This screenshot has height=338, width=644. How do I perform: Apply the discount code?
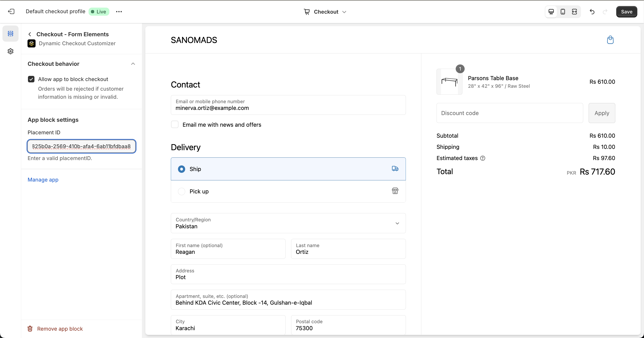pos(602,113)
